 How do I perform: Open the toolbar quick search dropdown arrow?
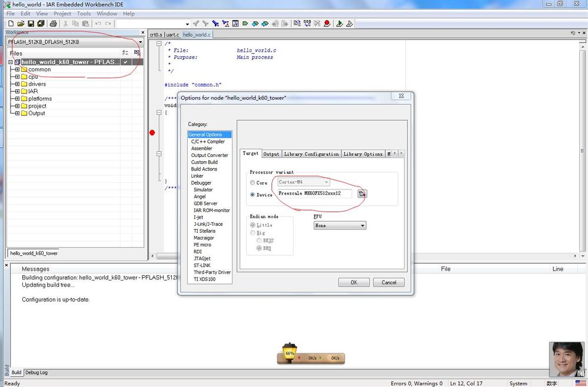187,24
